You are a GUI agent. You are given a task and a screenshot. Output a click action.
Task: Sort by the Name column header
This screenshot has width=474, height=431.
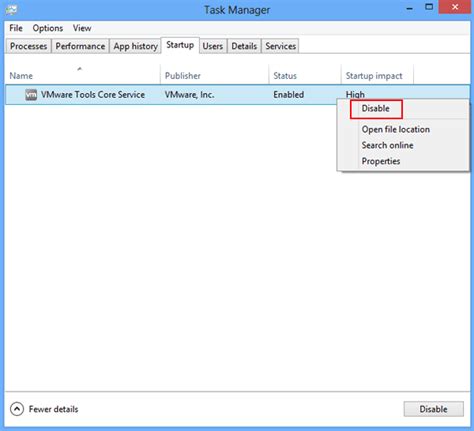point(82,76)
